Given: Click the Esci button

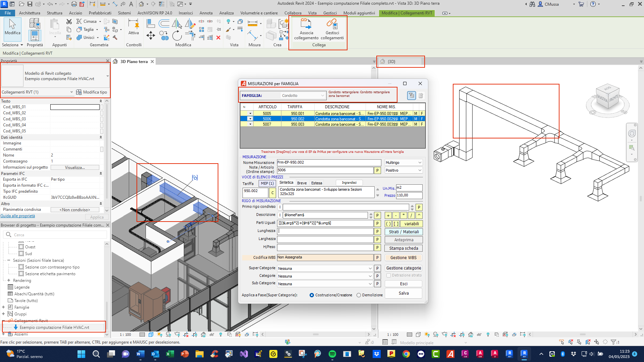Looking at the screenshot, I should point(404,284).
